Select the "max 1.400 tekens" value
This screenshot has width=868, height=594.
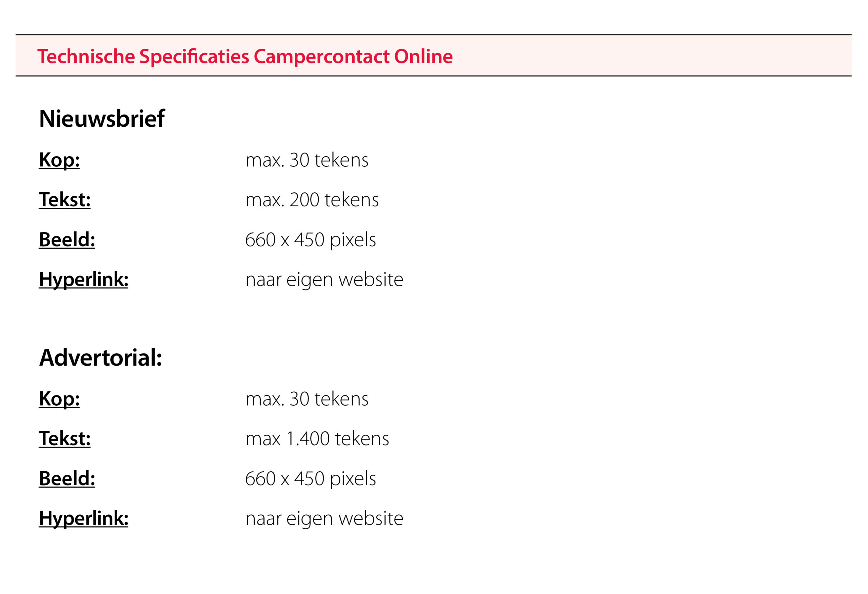tap(317, 439)
